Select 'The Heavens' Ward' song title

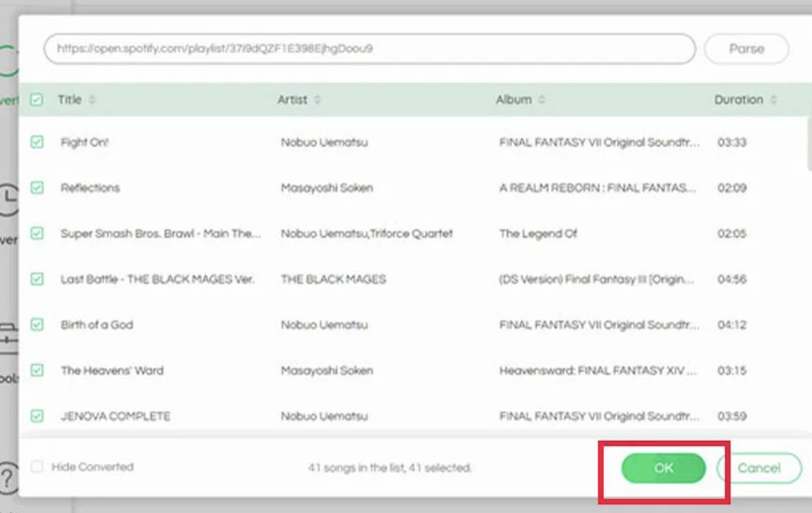click(x=112, y=371)
